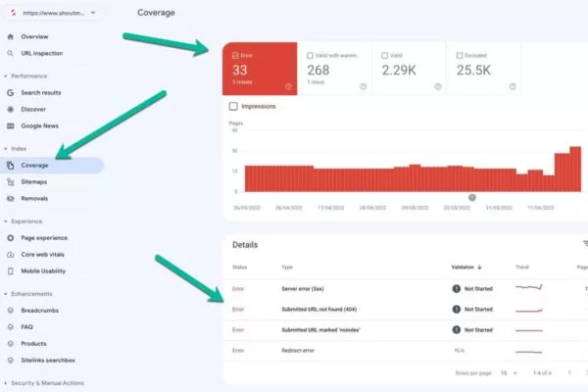Collapse the Performance section
This screenshot has height=392, width=588.
(x=6, y=76)
